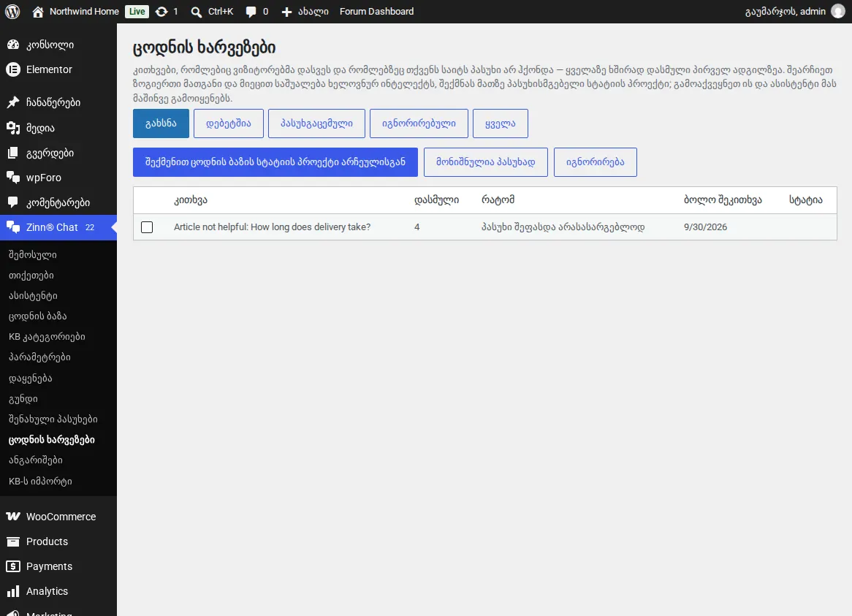This screenshot has width=852, height=616.
Task: Click the კომენტარები comment icon
Action: coord(13,202)
